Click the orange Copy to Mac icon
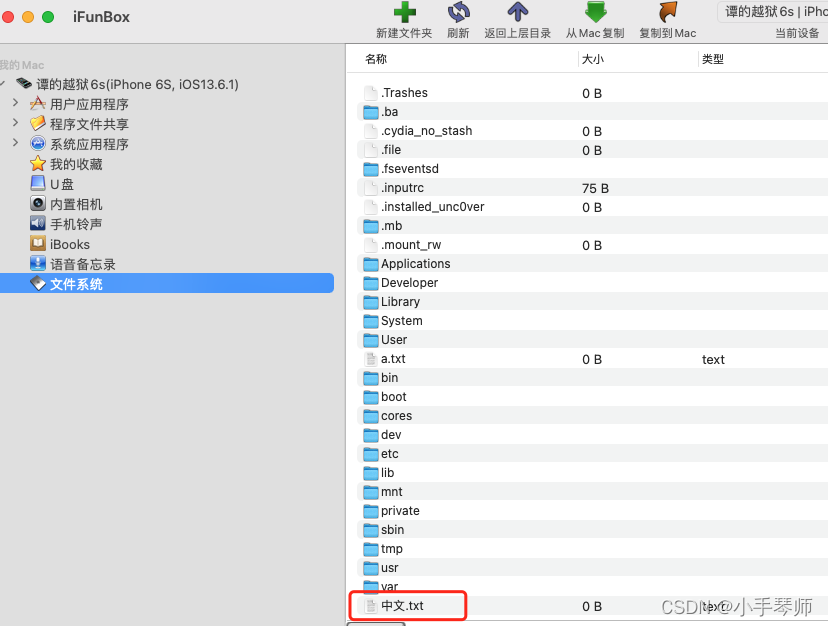The width and height of the screenshot is (828, 626). (667, 12)
